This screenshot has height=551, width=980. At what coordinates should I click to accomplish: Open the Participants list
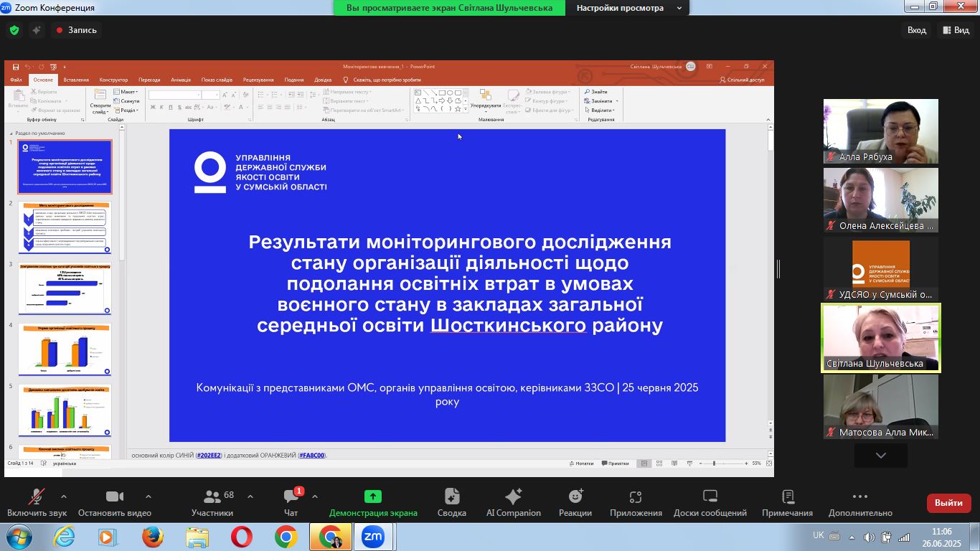click(x=212, y=501)
